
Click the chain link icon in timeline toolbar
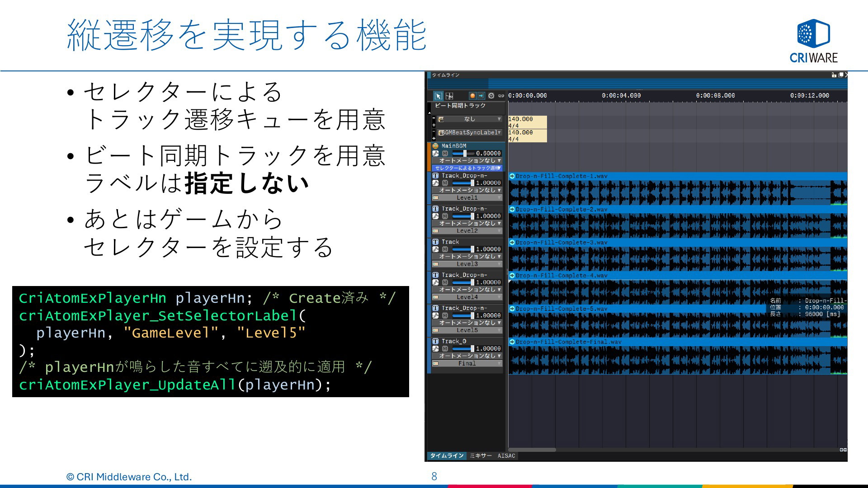501,96
